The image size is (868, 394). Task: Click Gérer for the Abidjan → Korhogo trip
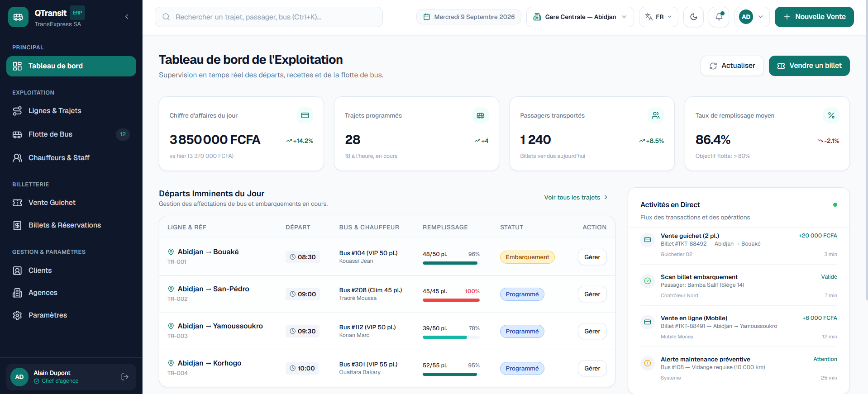pos(592,368)
